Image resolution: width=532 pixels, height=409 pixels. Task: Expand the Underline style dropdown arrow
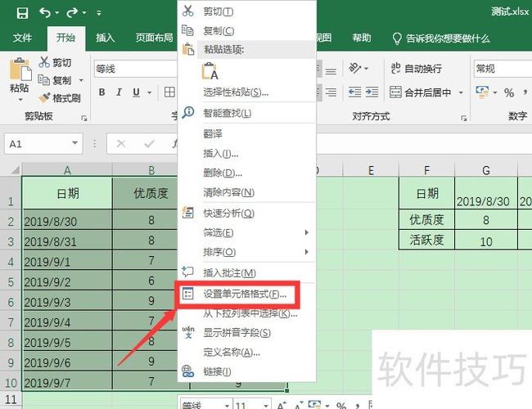pyautogui.click(x=150, y=92)
